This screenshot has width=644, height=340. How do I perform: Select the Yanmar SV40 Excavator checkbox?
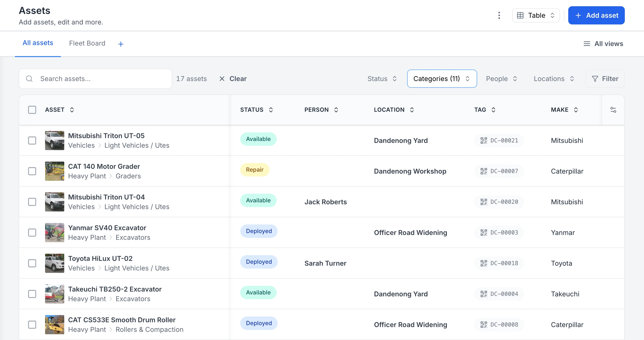click(32, 233)
